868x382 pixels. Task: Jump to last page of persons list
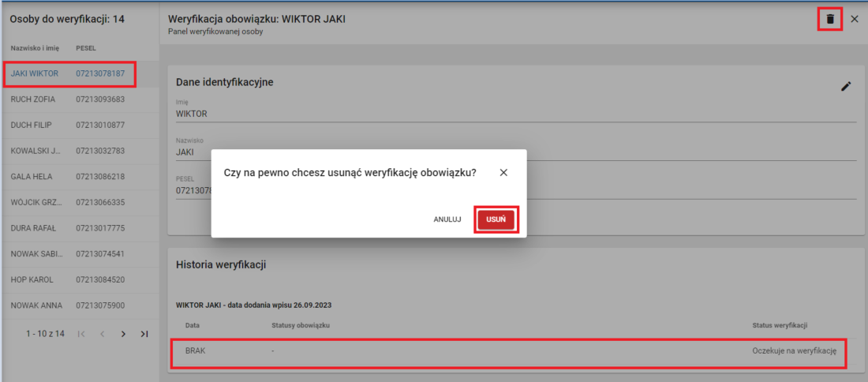[x=144, y=334]
